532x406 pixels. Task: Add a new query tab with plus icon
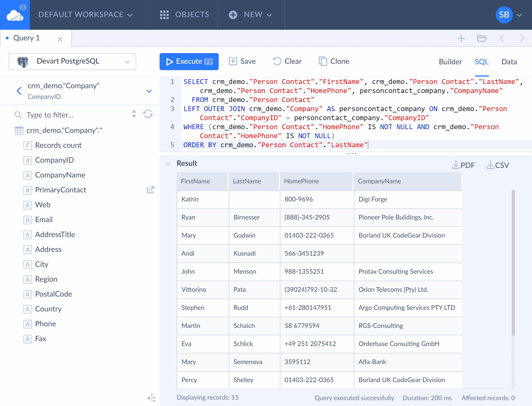[461, 38]
